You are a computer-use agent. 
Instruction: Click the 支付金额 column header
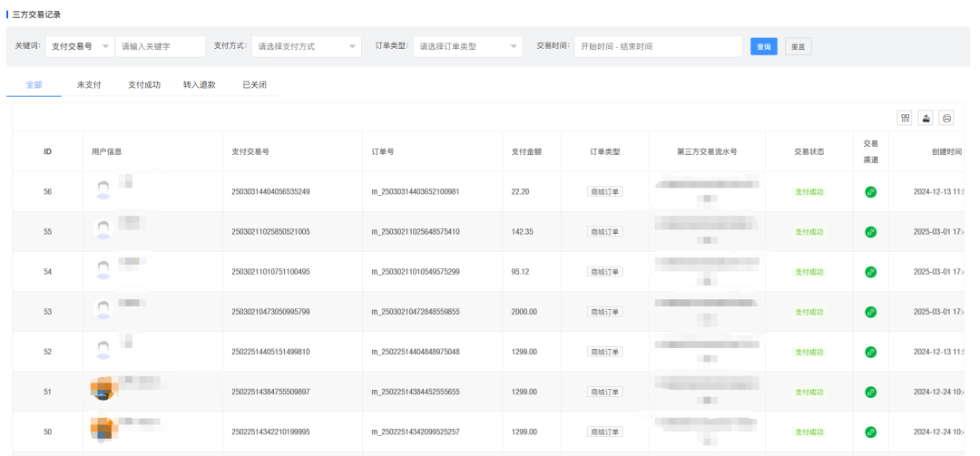point(526,151)
